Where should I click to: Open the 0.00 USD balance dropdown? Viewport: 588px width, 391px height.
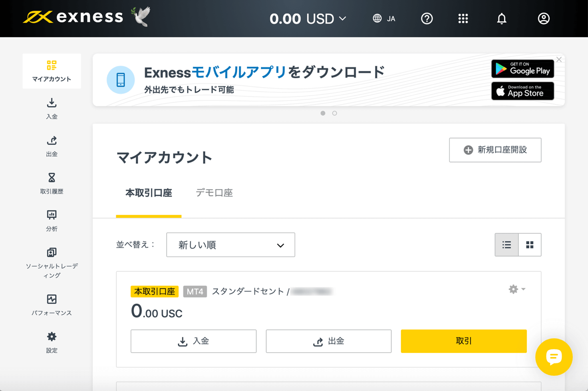pos(308,18)
